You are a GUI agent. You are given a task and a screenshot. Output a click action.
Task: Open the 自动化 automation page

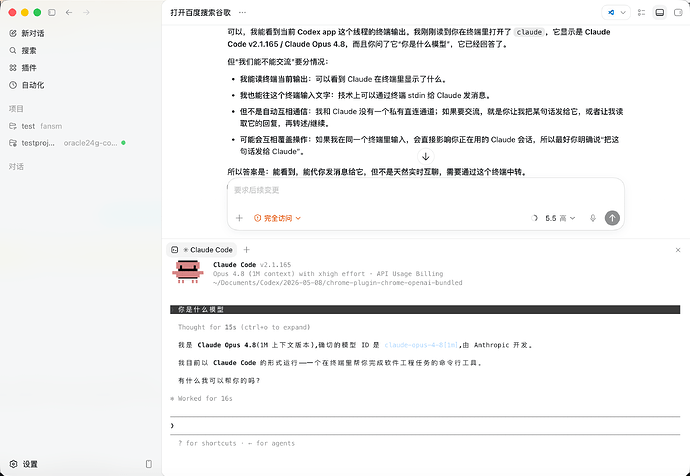pyautogui.click(x=27, y=85)
